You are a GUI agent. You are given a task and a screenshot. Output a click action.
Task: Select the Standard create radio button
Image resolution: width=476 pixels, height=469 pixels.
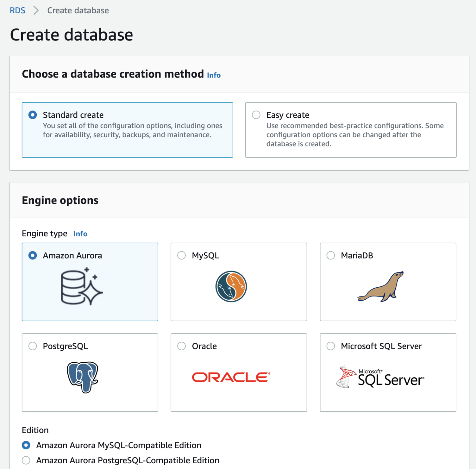click(33, 115)
